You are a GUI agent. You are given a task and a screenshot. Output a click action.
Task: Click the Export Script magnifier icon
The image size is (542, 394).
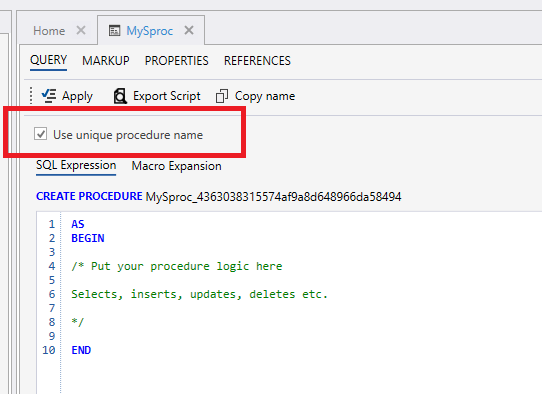(x=120, y=96)
